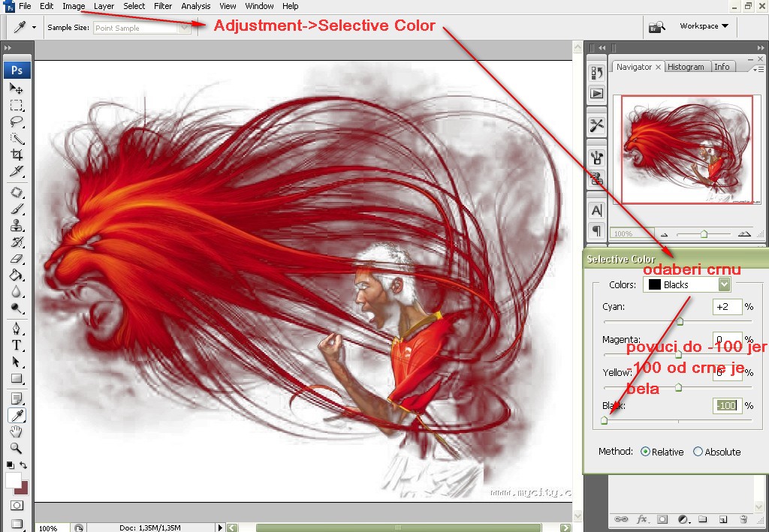Open the Workspace dropdown
Viewport: 769px width, 532px height.
pos(704,26)
